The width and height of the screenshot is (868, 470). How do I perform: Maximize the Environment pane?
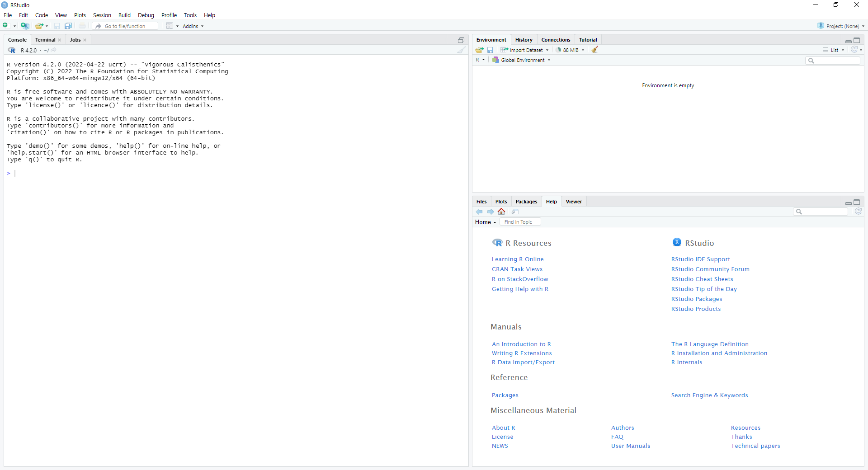(x=857, y=40)
